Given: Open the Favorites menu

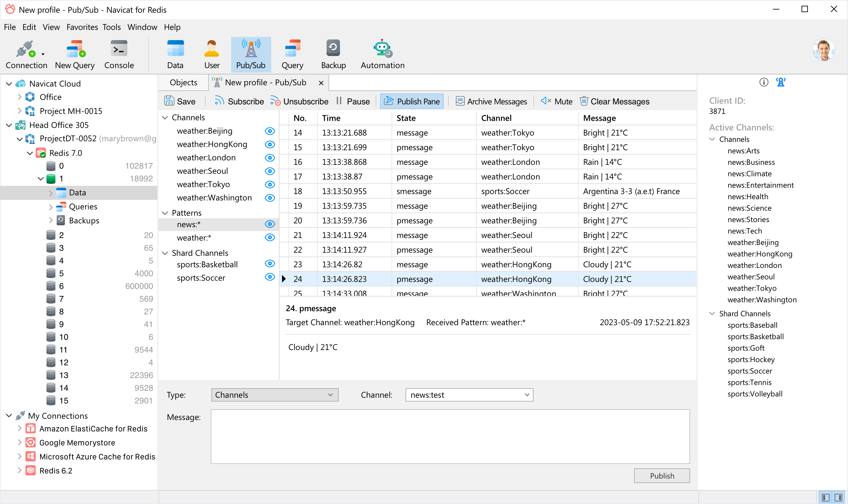Looking at the screenshot, I should pos(82,27).
